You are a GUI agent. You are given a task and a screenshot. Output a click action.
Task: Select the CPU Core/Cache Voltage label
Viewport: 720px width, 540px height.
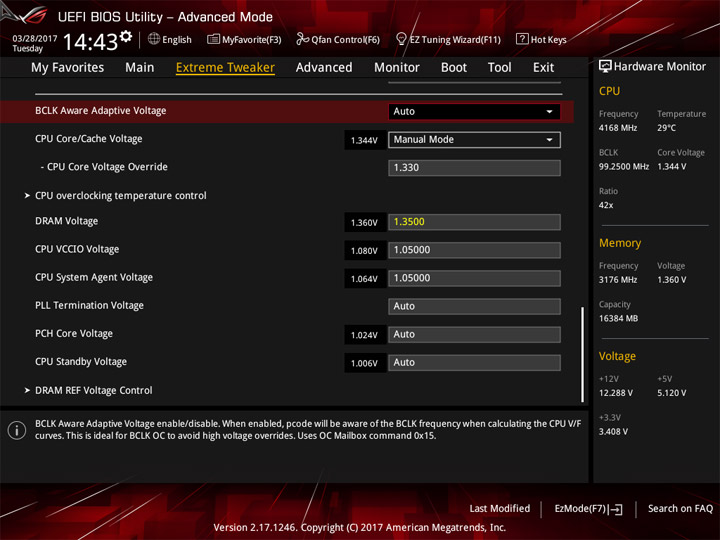click(89, 139)
